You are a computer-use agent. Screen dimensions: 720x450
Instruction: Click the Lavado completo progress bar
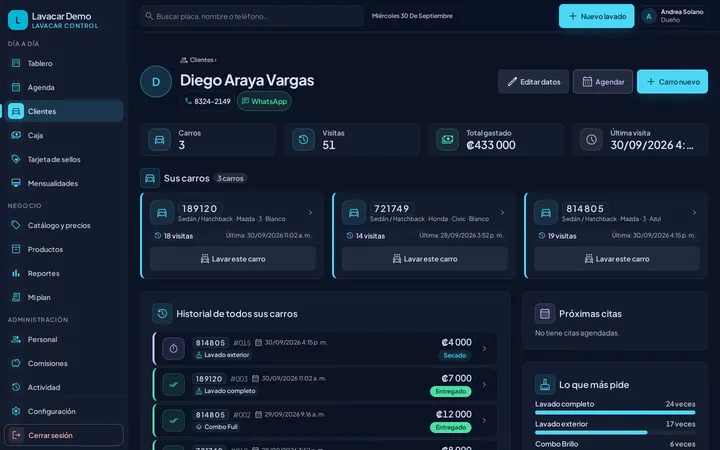coord(615,412)
